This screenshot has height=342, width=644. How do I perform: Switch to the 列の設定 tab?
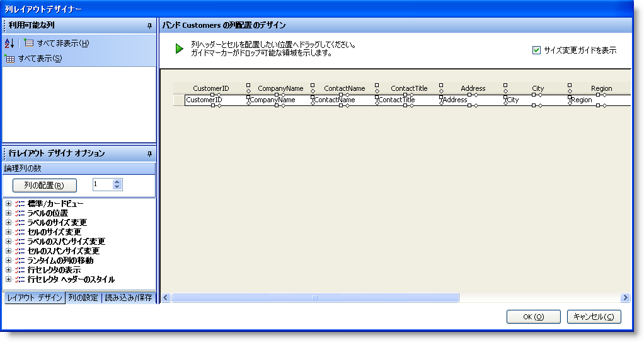(83, 298)
